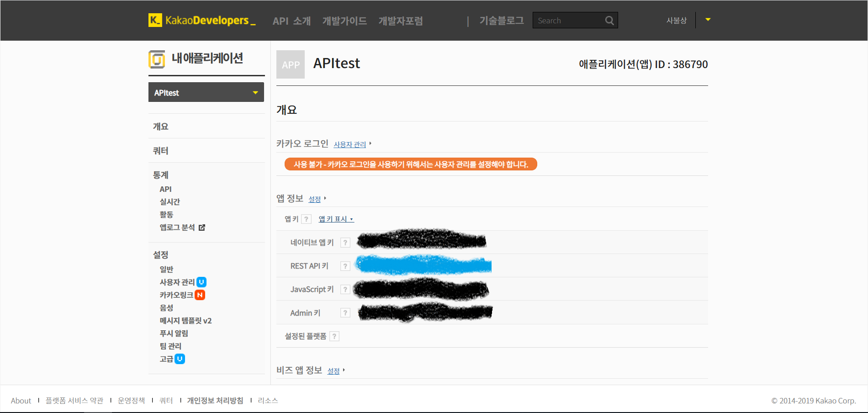Open the 실시간 statistics item
Screen dimensions: 868x413
169,202
